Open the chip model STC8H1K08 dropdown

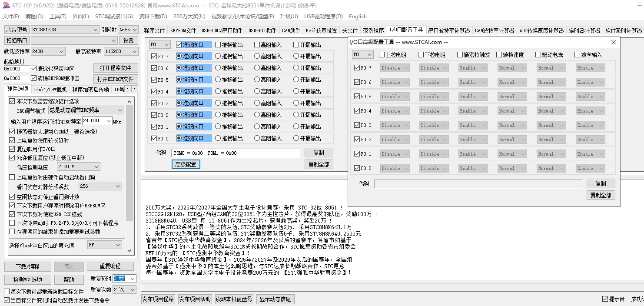pyautogui.click(x=65, y=30)
